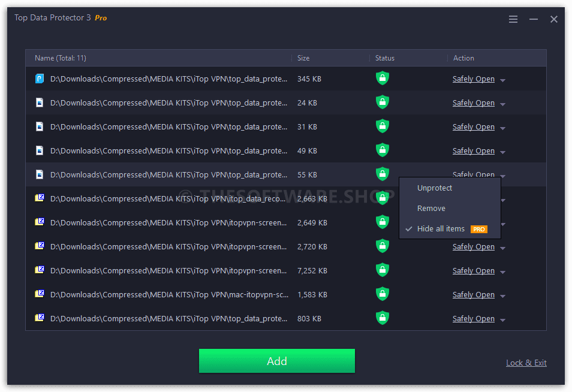Select the path ending in mac-itopvpn-sc...
The height and width of the screenshot is (392, 572).
tap(169, 295)
